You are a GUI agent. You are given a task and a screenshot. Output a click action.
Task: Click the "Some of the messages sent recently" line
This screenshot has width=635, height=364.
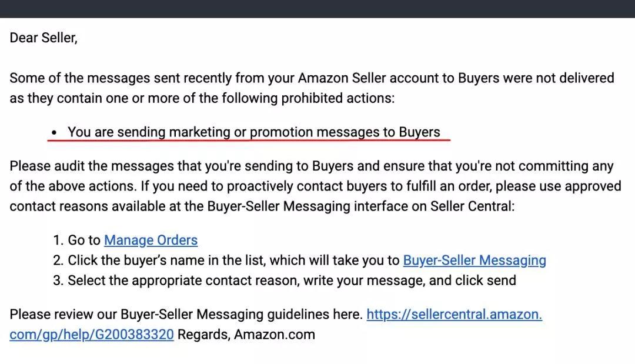[x=312, y=78]
